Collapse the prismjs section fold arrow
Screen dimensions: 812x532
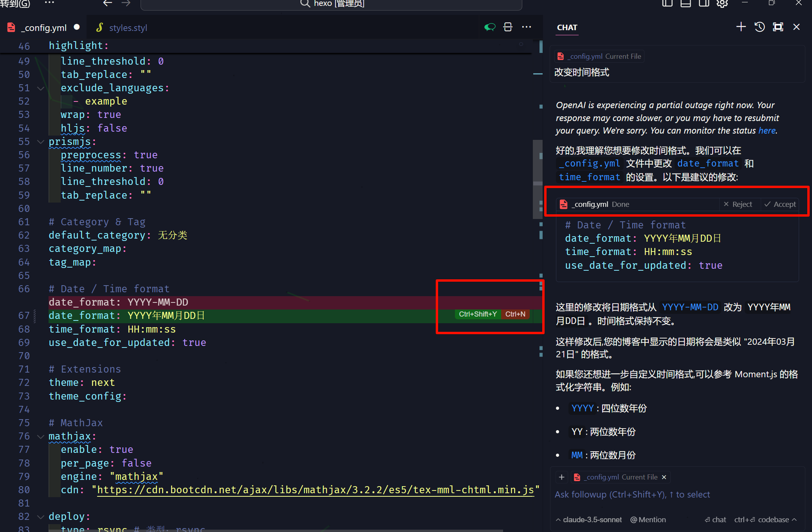(40, 142)
